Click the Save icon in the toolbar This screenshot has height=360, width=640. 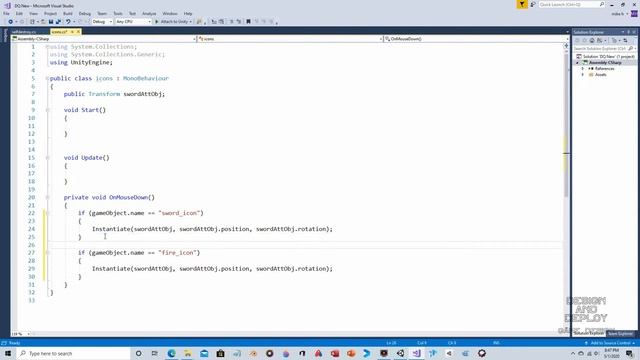point(51,22)
